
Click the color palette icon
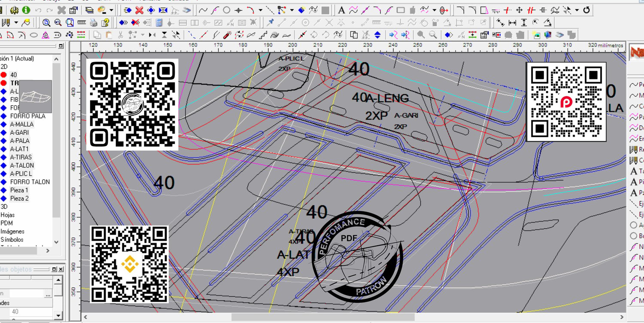click(x=102, y=10)
